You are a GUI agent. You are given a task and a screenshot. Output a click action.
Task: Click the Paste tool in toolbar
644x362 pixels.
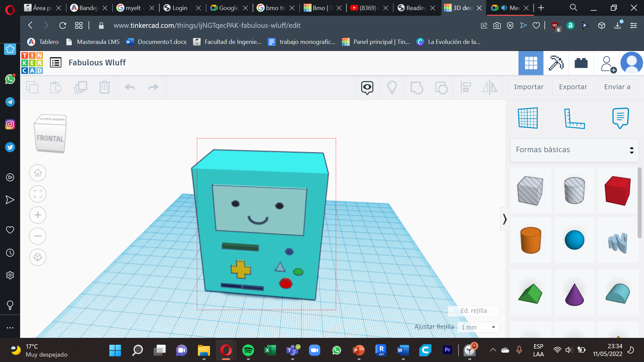[56, 87]
